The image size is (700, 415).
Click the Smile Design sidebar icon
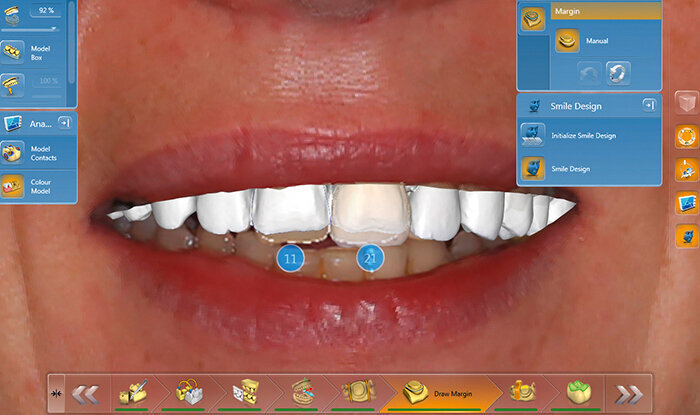tap(687, 236)
